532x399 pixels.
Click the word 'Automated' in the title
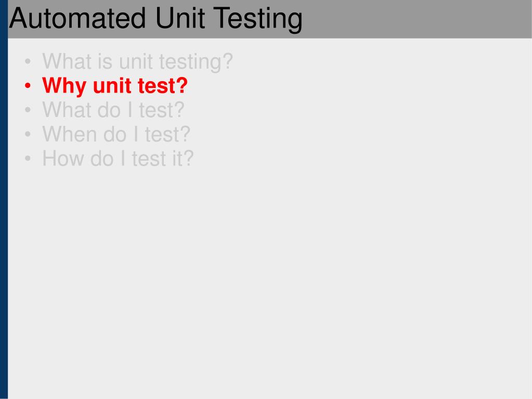(x=77, y=18)
